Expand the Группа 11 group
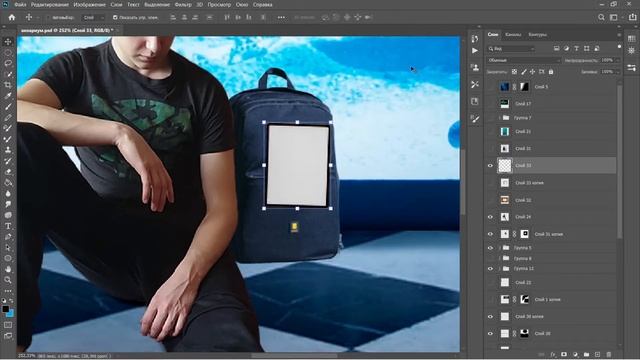640x360 pixels. pyautogui.click(x=500, y=269)
